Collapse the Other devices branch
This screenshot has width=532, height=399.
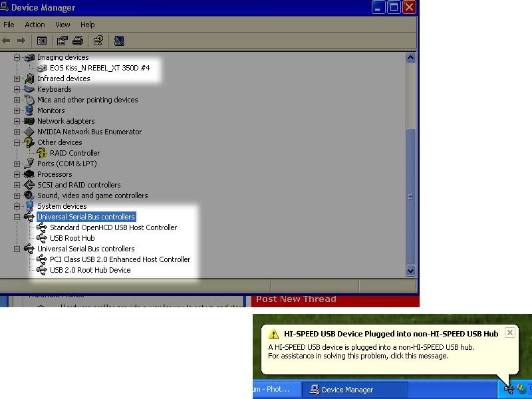click(x=17, y=142)
